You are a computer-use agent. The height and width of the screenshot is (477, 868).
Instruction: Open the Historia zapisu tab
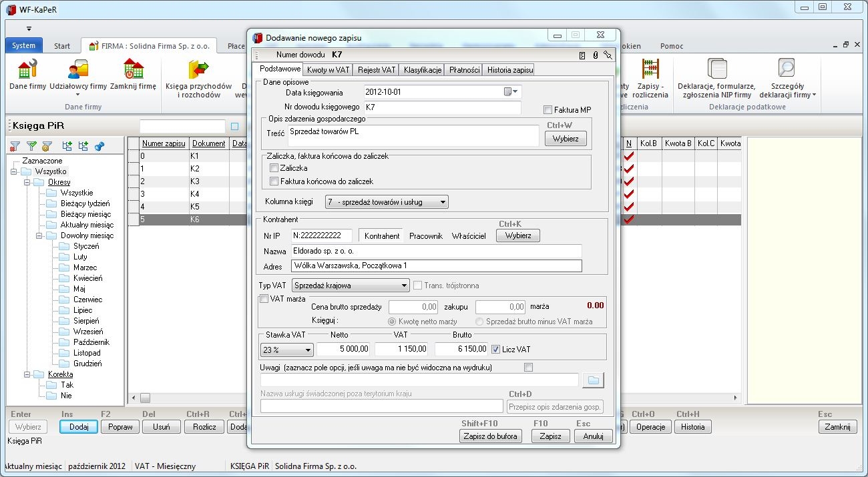pos(509,70)
